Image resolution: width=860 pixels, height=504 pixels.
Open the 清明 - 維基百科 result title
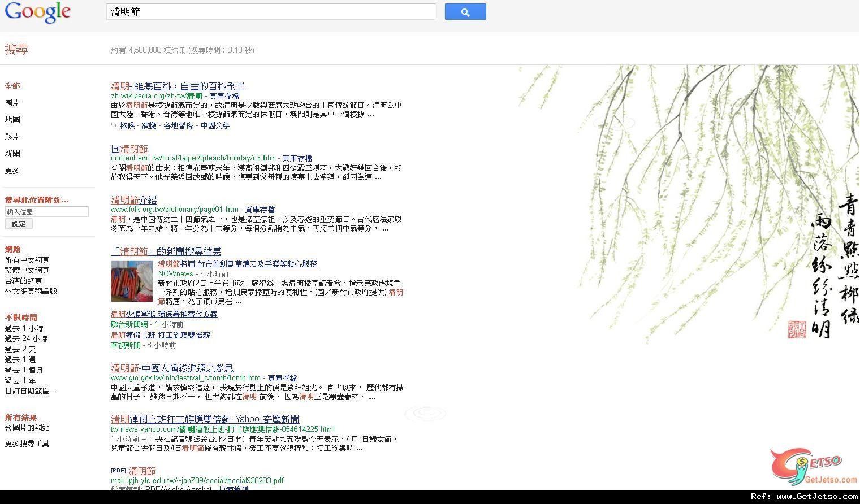coord(178,86)
